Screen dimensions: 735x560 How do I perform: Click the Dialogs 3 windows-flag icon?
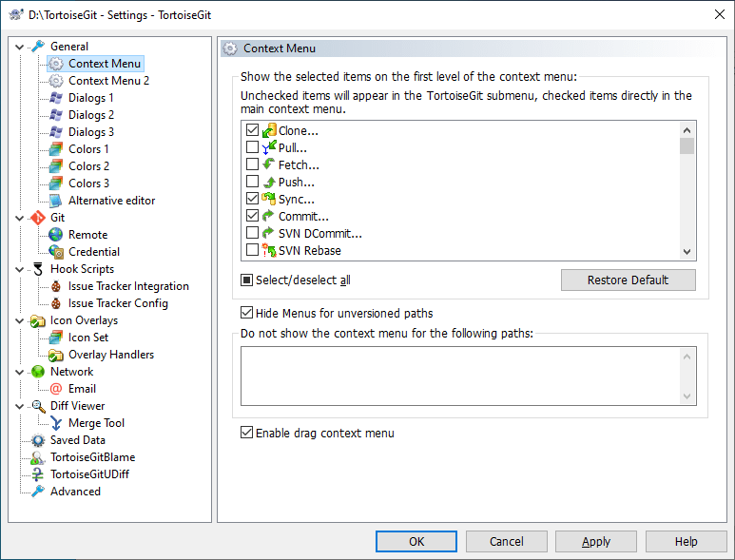click(x=56, y=132)
